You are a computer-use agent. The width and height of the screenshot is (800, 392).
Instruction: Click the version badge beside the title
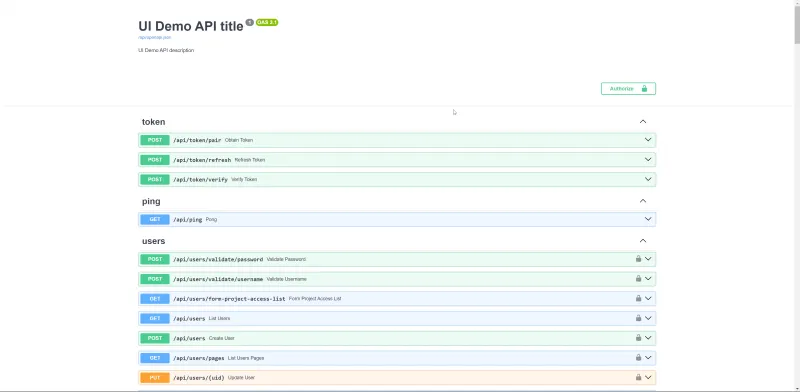pyautogui.click(x=249, y=22)
